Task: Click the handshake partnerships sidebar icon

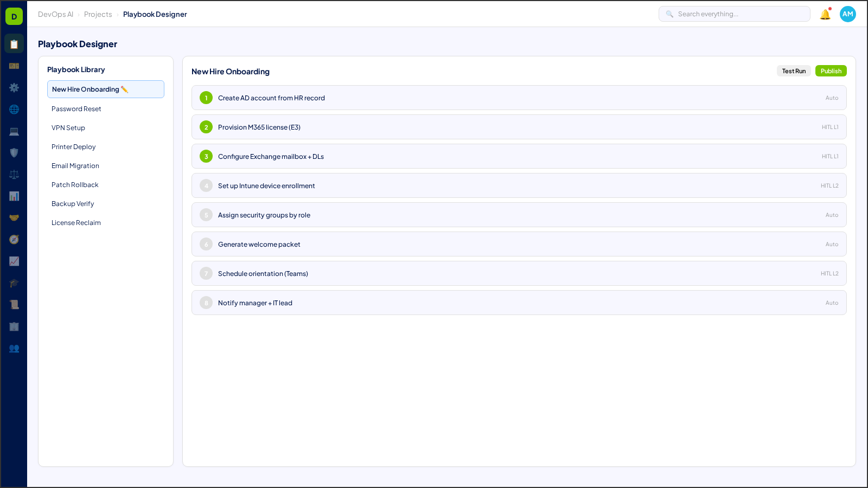Action: (x=14, y=217)
